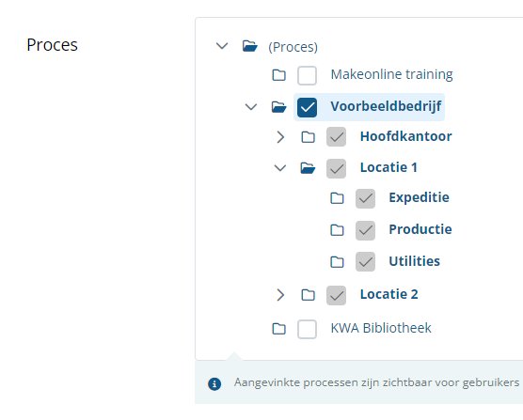Click the open folder icon for Locatie 1

point(308,168)
